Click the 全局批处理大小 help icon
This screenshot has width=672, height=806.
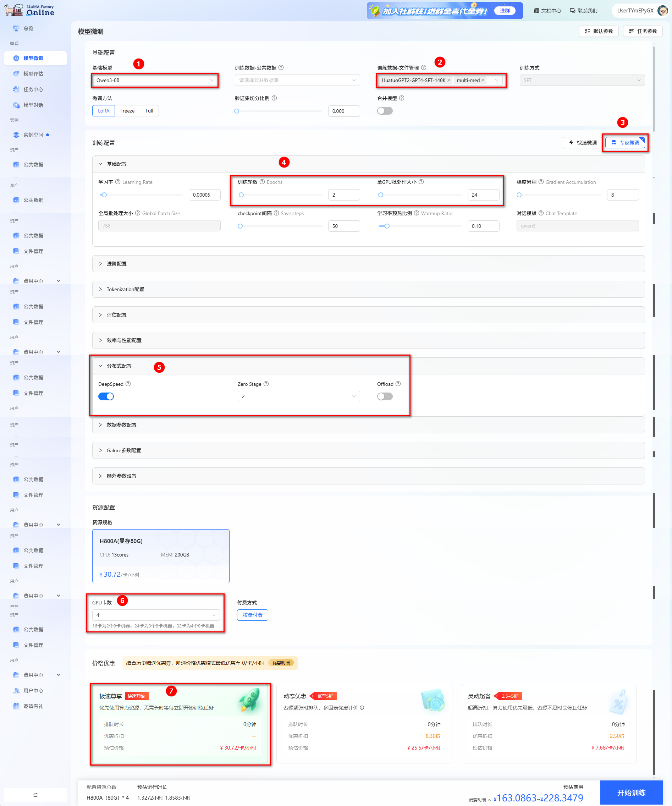pyautogui.click(x=138, y=213)
